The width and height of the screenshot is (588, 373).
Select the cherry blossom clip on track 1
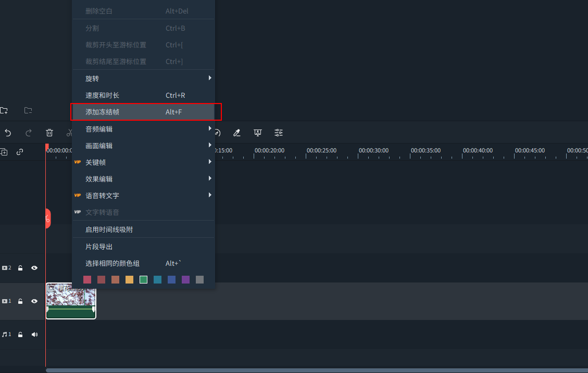click(x=71, y=301)
